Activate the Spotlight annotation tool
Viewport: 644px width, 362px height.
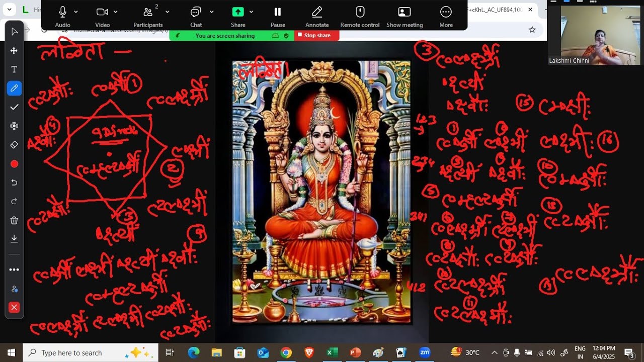click(14, 126)
